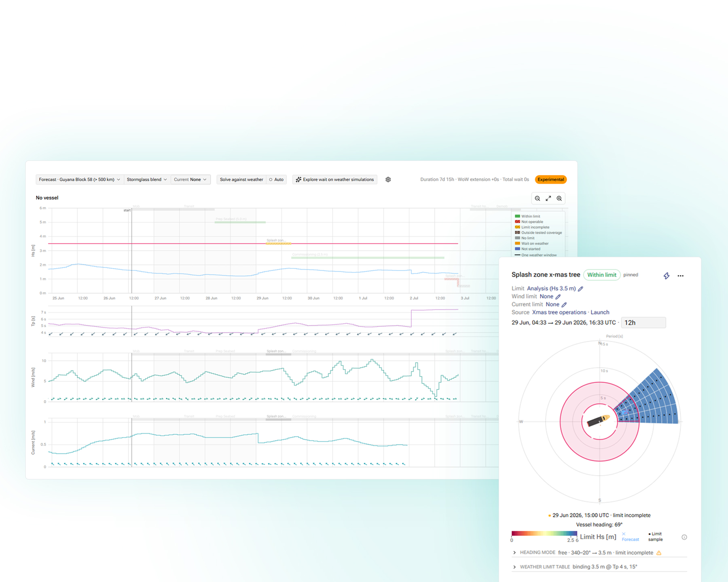
Task: Edit the Wind limit pencil icon
Action: (x=558, y=297)
